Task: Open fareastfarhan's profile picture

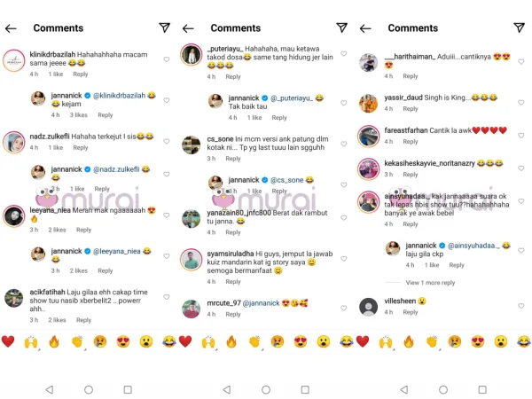Action: 369,136
